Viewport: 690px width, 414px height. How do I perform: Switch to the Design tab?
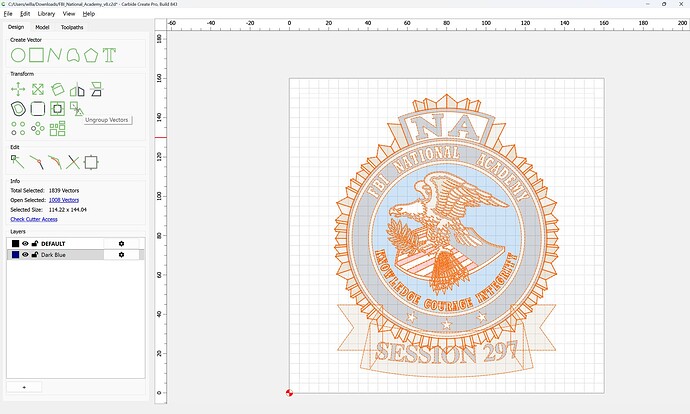point(16,27)
